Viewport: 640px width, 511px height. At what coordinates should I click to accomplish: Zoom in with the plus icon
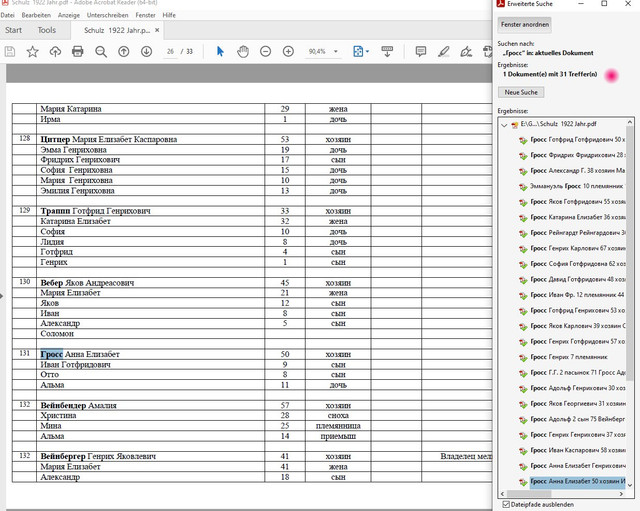(289, 51)
